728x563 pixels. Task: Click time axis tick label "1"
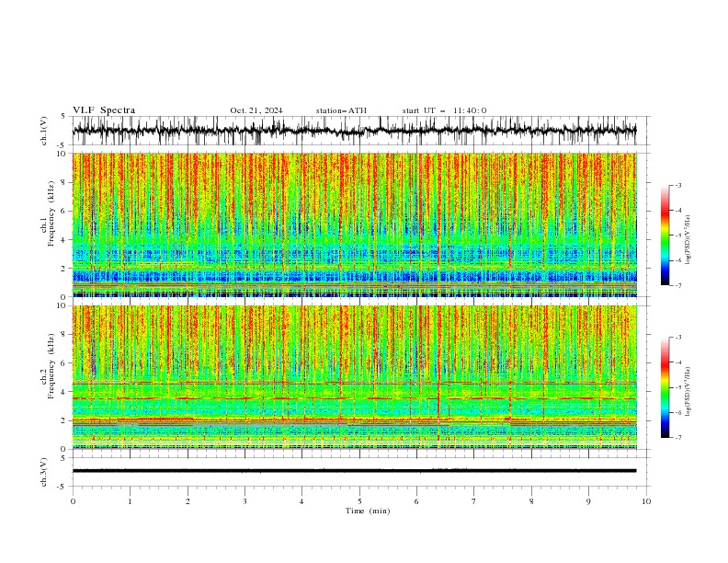(130, 501)
